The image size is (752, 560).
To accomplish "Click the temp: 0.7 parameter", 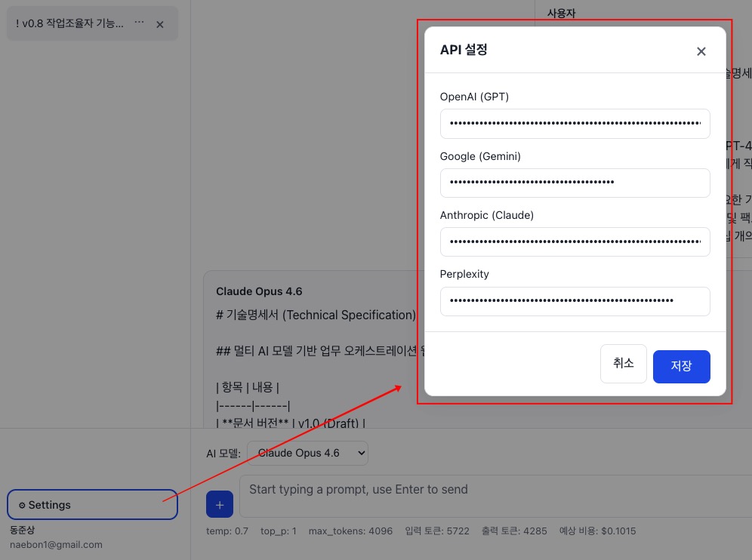I will click(x=227, y=531).
